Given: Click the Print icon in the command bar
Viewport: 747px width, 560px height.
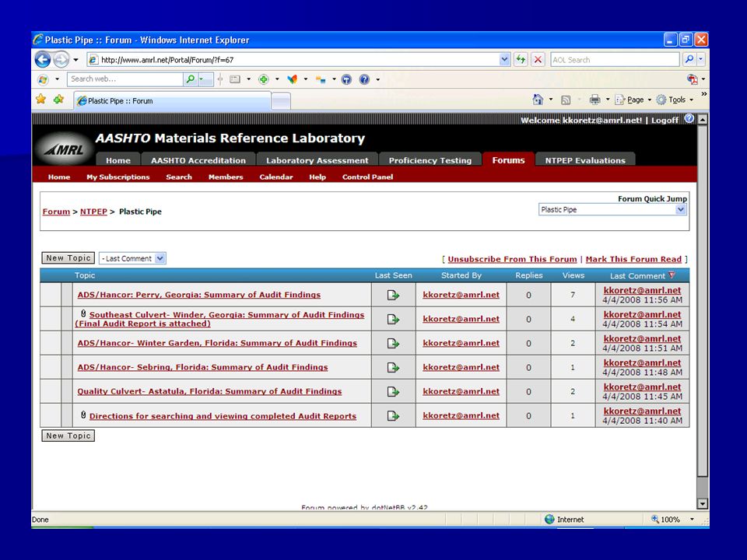Looking at the screenshot, I should click(594, 100).
